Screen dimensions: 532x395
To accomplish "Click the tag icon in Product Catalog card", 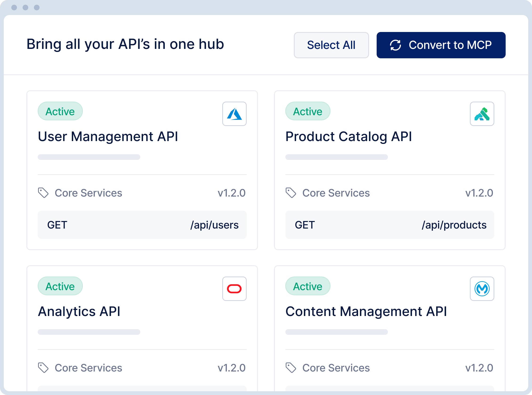I will (x=291, y=193).
